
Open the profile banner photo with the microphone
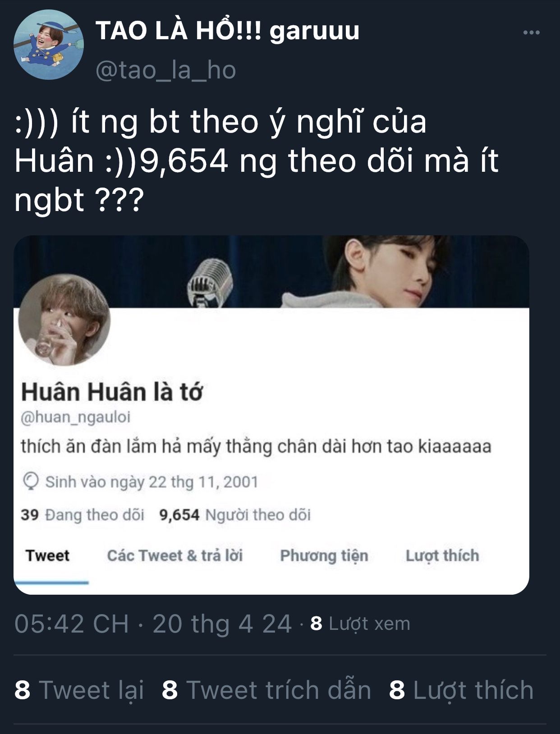pos(271,271)
